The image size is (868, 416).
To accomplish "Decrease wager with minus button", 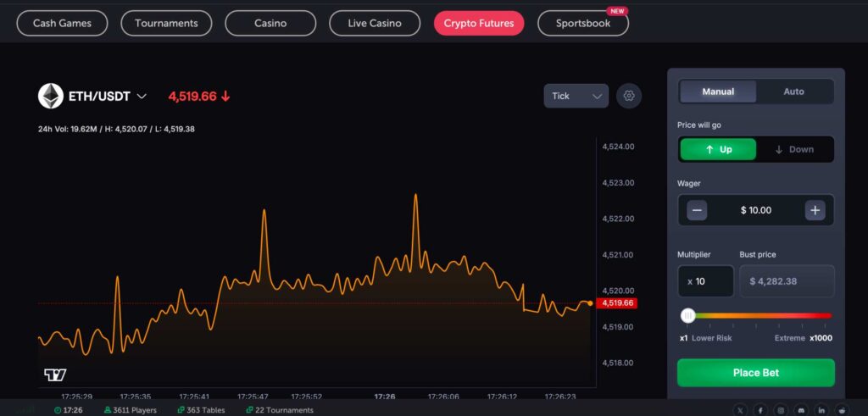I will coord(697,210).
